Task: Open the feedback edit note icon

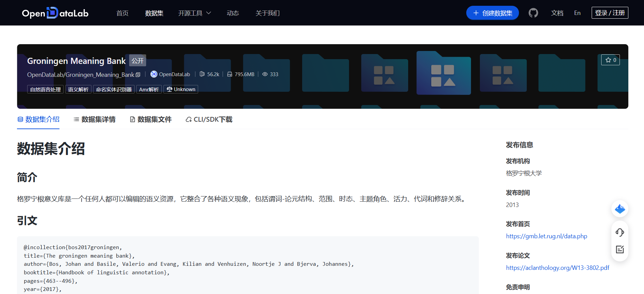Action: [x=620, y=249]
